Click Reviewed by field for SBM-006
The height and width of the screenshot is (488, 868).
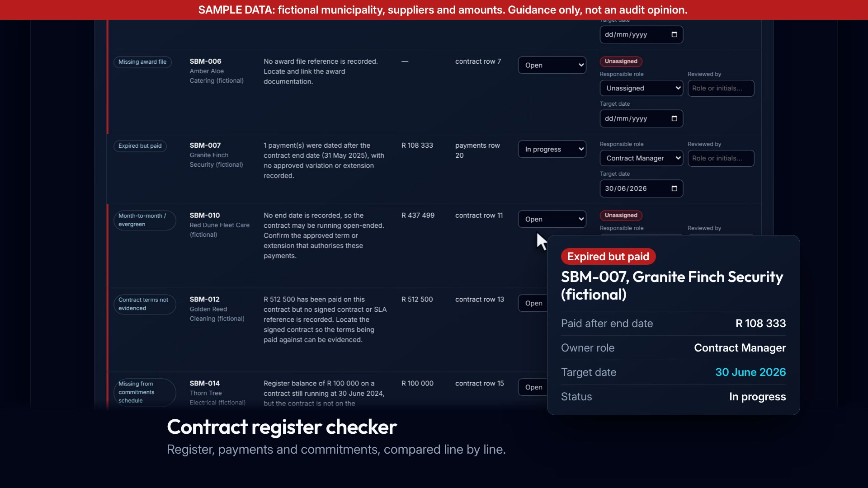pyautogui.click(x=721, y=88)
